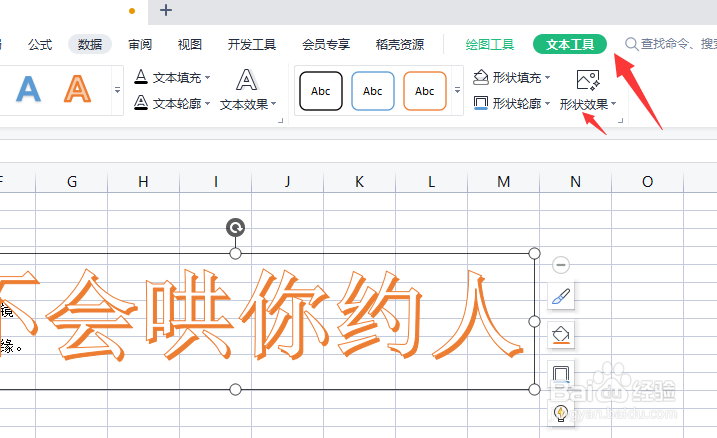Select column N header

point(576,182)
